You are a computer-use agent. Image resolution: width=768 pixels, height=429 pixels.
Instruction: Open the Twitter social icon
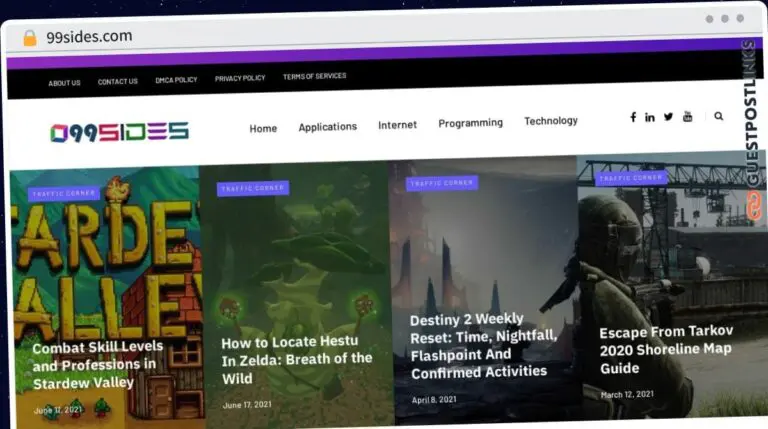(668, 117)
